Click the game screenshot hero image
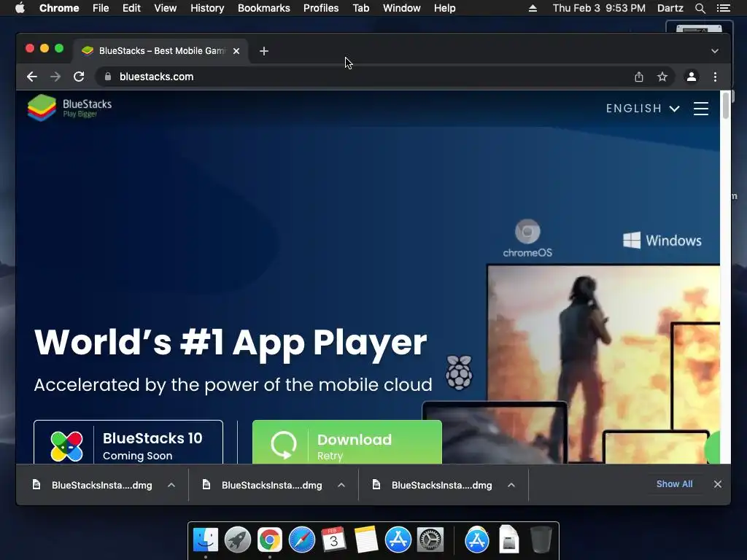 [x=603, y=365]
